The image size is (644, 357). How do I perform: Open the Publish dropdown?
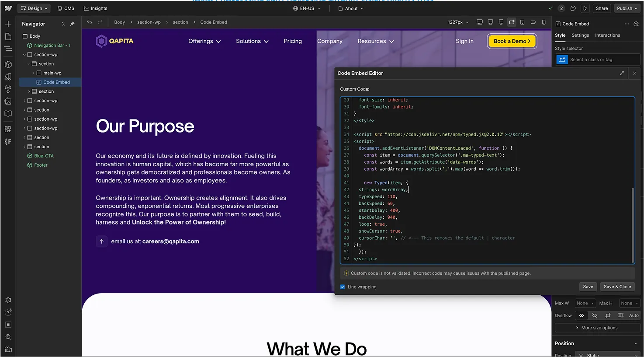627,8
